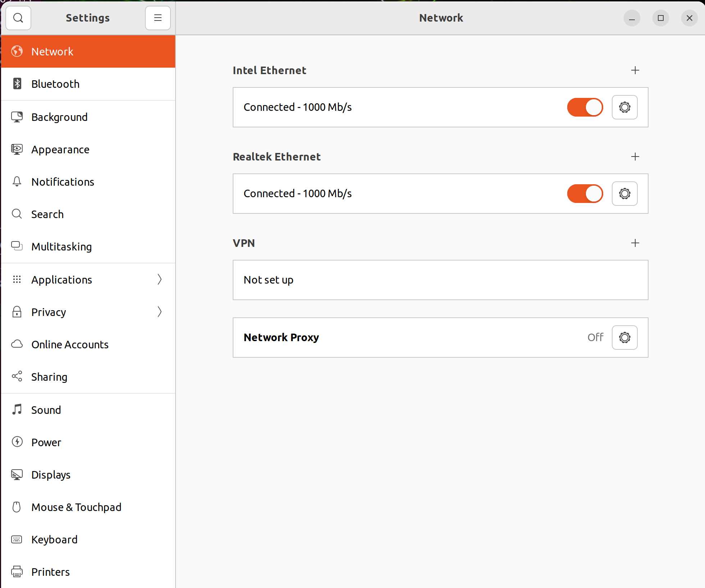Expand the Applications submenu chevron
The image size is (705, 588).
pyautogui.click(x=159, y=279)
